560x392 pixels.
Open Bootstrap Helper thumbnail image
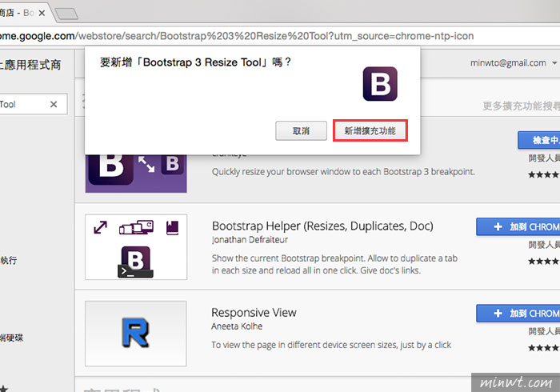pyautogui.click(x=136, y=247)
